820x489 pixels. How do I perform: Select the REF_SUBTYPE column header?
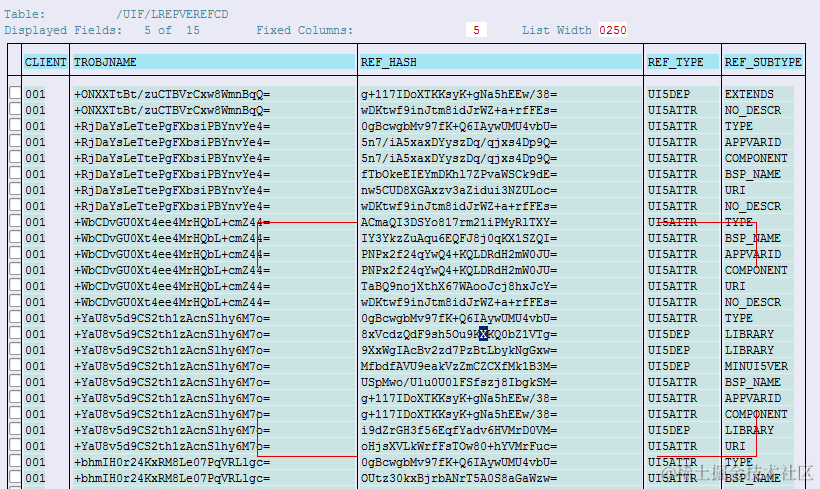coord(763,62)
